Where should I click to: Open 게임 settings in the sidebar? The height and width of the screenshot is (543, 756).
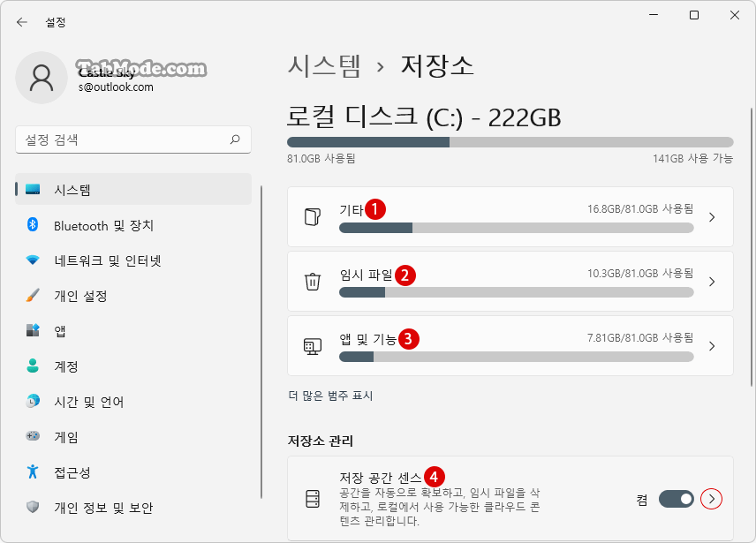[133, 436]
